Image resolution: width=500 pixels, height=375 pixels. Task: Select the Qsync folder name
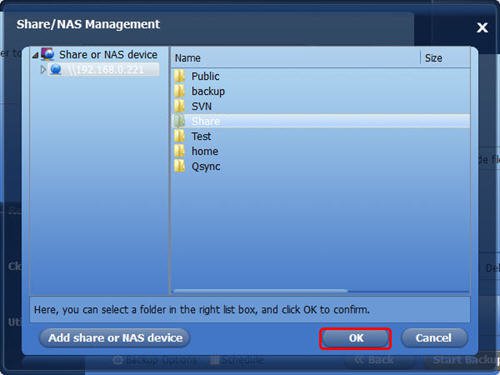click(x=206, y=167)
